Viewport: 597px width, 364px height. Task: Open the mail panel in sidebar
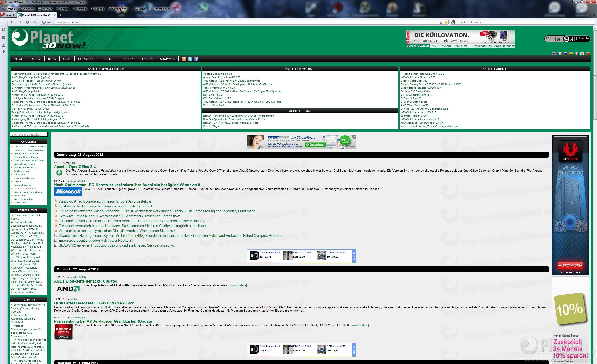tap(4, 37)
